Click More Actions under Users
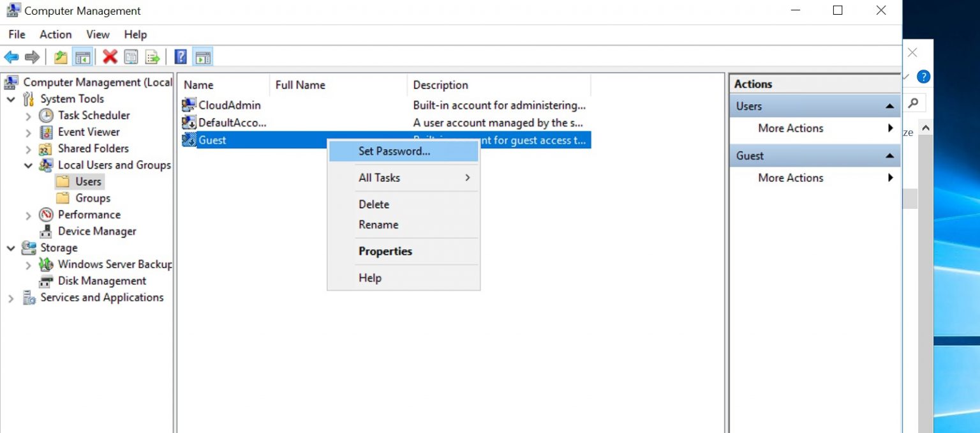 (x=790, y=128)
